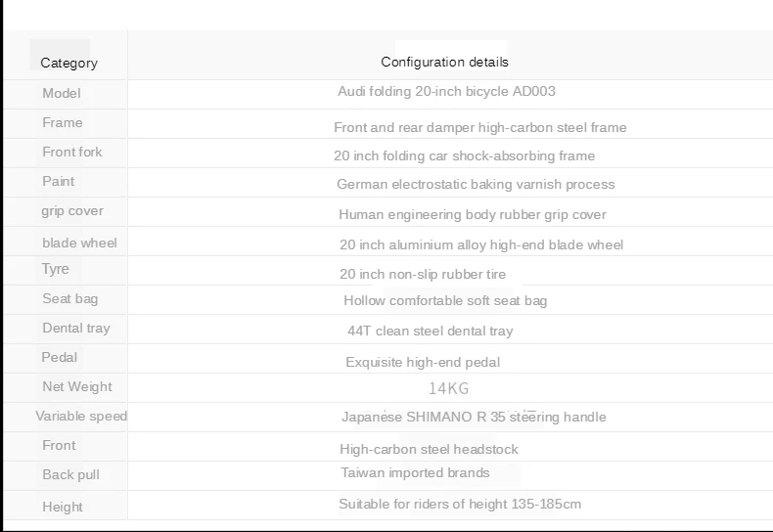Screen dimensions: 773x532
Task: Select the Tyre row label
Action: (x=56, y=269)
